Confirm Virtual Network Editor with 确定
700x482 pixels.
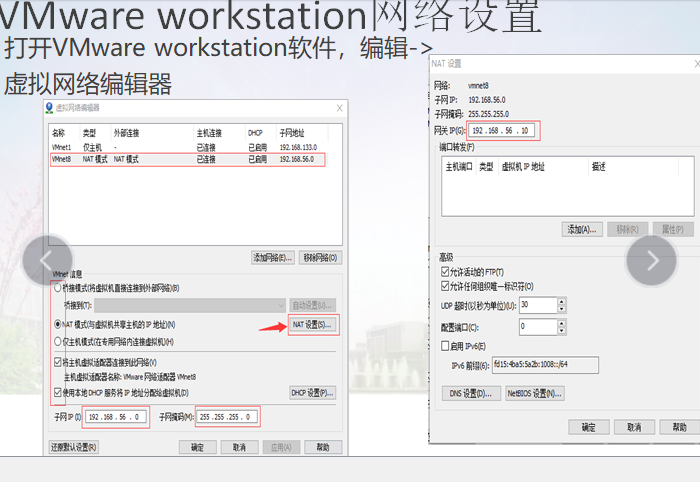[198, 447]
